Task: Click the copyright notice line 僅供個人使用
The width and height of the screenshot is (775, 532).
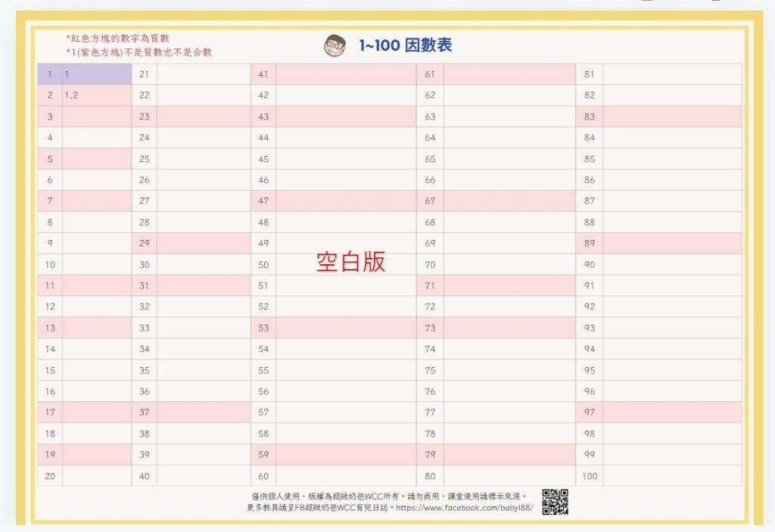Action: (x=388, y=496)
